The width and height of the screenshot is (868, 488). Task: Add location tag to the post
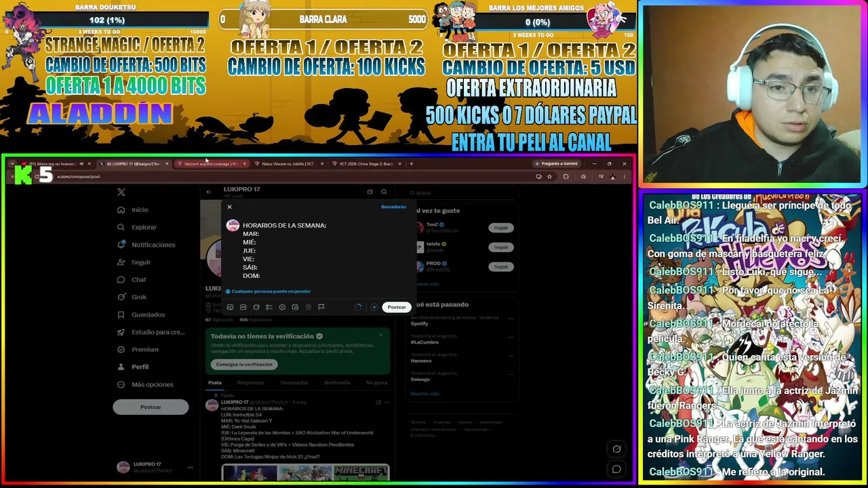pyautogui.click(x=308, y=307)
